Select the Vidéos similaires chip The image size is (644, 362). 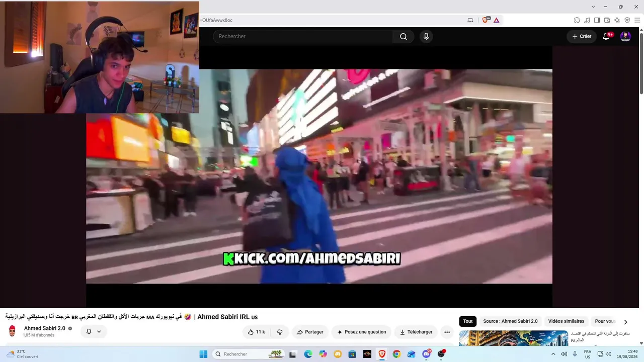(566, 321)
